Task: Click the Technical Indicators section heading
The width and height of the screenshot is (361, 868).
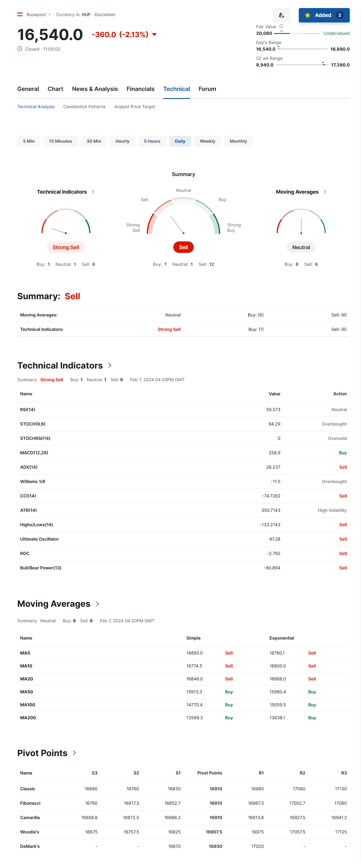Action: click(60, 366)
